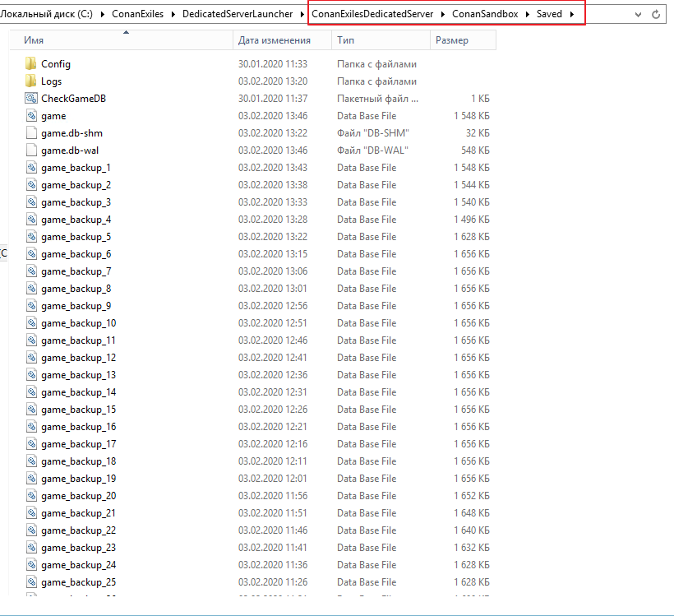
Task: Click the game_backup_3 file icon
Action: click(x=31, y=202)
